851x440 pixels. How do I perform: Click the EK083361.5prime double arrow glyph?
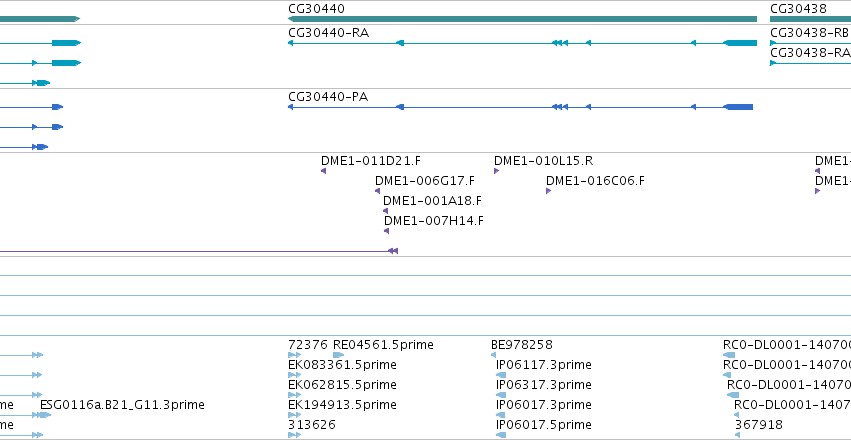coord(295,375)
